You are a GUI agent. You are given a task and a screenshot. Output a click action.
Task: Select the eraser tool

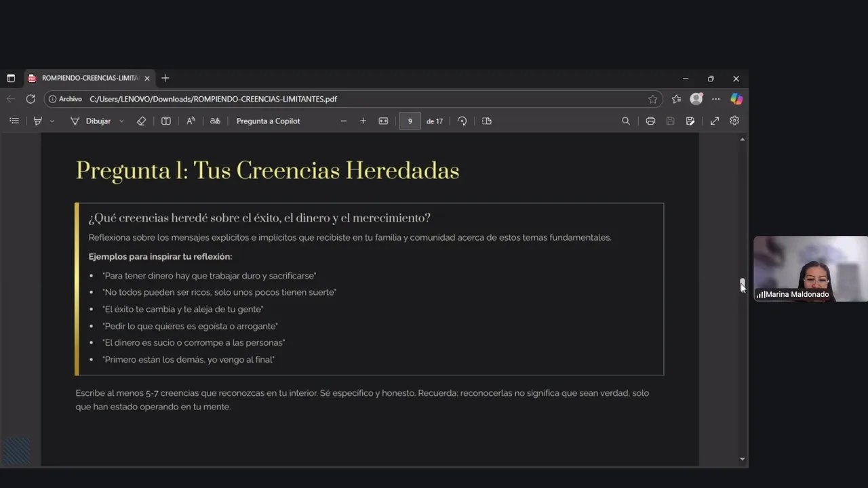point(141,121)
